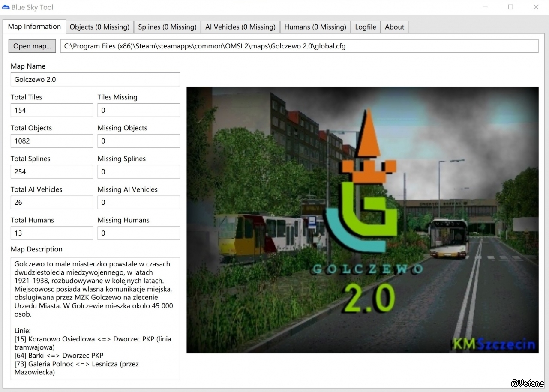Click the global.cfg file path field
Image resolution: width=549 pixels, height=392 pixels.
tap(299, 46)
